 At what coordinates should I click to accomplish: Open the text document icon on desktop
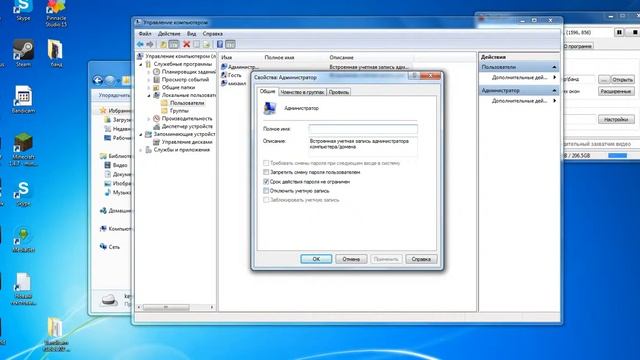(23, 289)
